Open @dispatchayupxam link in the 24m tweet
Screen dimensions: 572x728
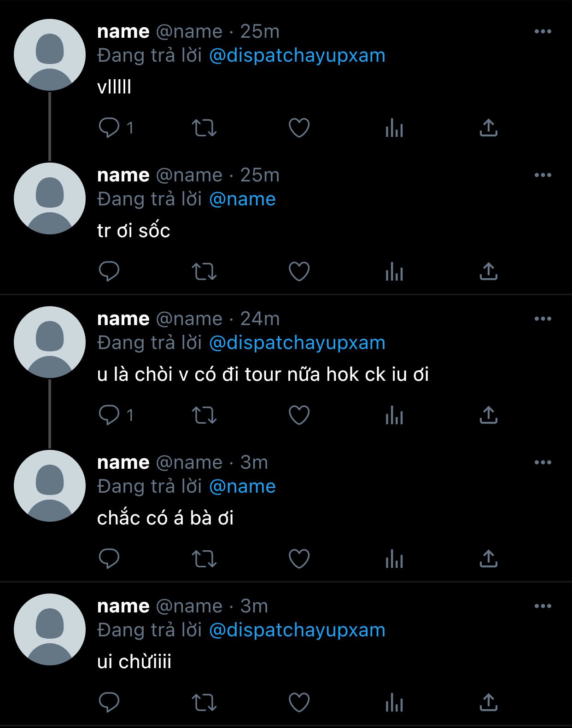(297, 343)
